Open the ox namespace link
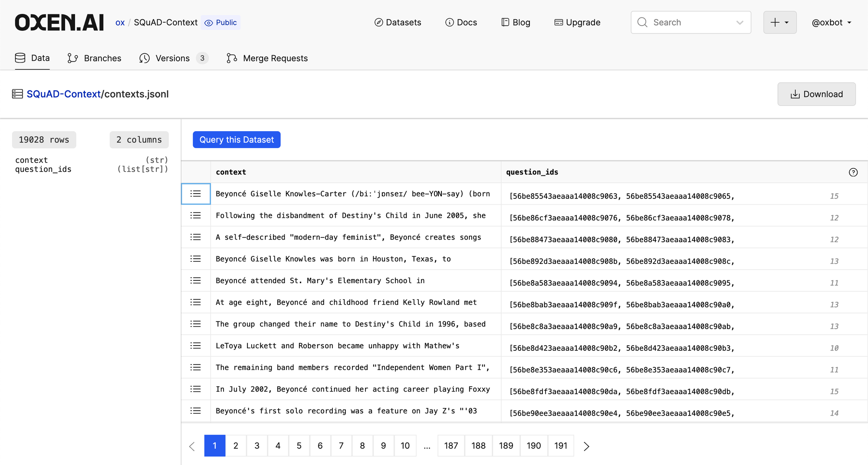Viewport: 868px width, 465px height. point(120,23)
